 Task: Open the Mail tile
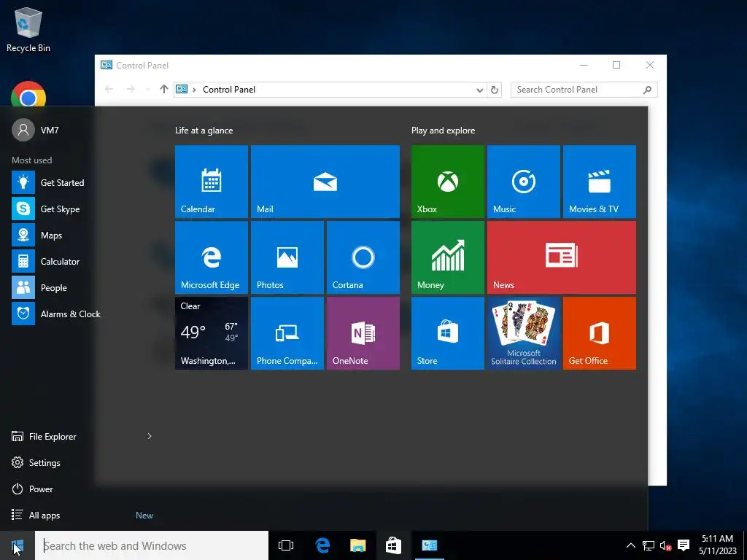325,182
